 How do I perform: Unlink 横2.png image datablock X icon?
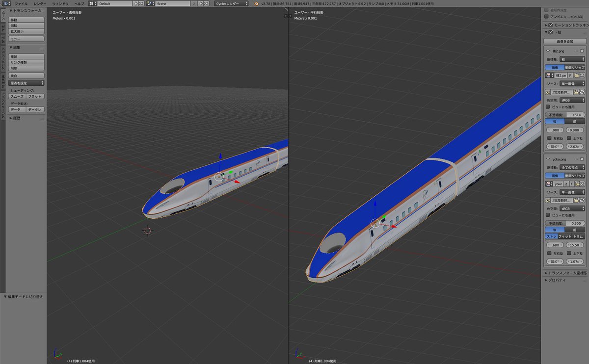(x=582, y=76)
